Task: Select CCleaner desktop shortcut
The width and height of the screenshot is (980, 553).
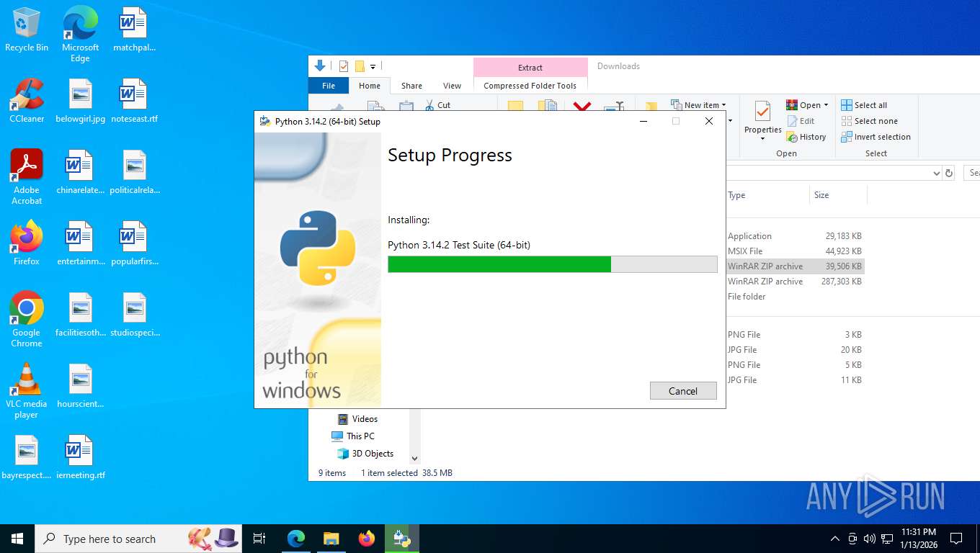Action: [27, 101]
